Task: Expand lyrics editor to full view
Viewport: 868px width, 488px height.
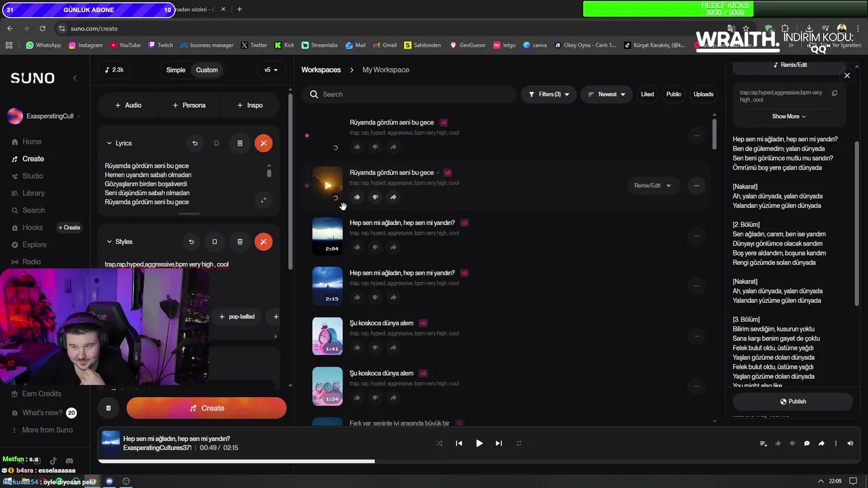Action: pyautogui.click(x=263, y=199)
